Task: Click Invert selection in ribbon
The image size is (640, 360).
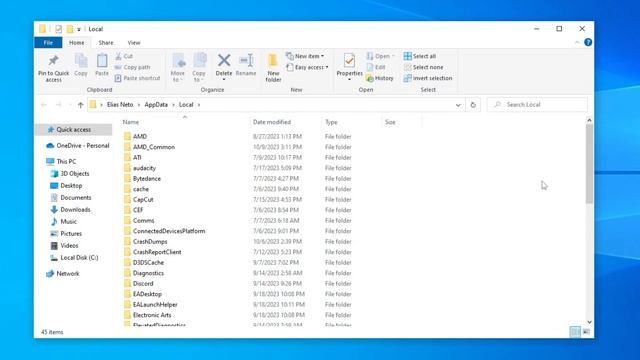Action: (x=428, y=78)
